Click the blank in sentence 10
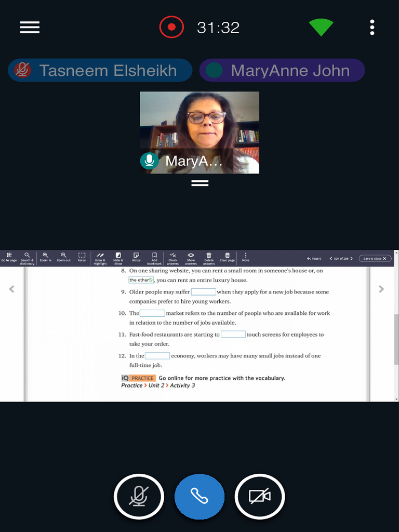 coord(152,313)
